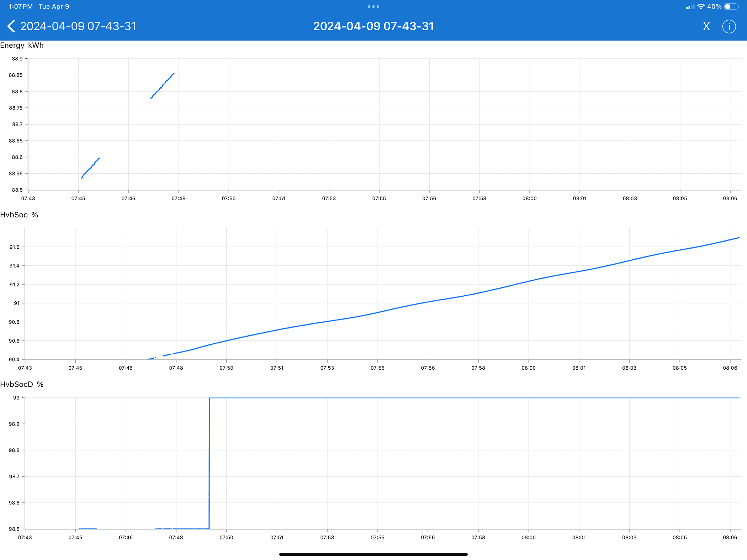Select the HvbSocD % chart label
747x560 pixels.
tap(22, 384)
